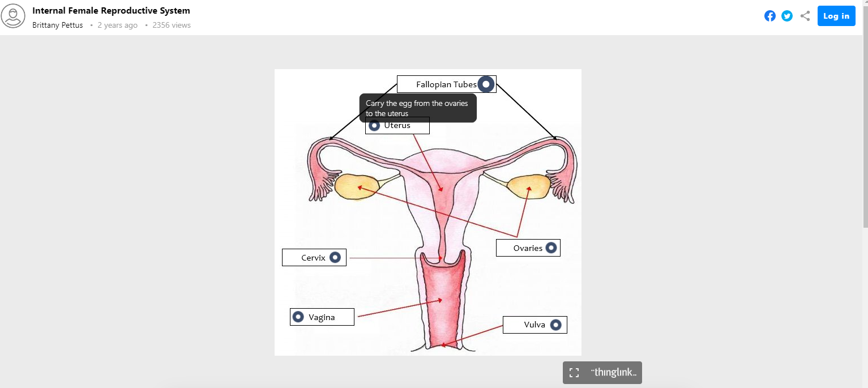
Task: Click the Fallopian Tubes hotspot marker
Action: [x=486, y=84]
